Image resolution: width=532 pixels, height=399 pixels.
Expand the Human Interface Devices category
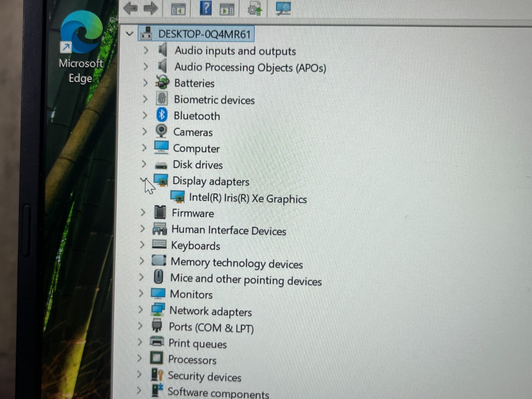(143, 228)
